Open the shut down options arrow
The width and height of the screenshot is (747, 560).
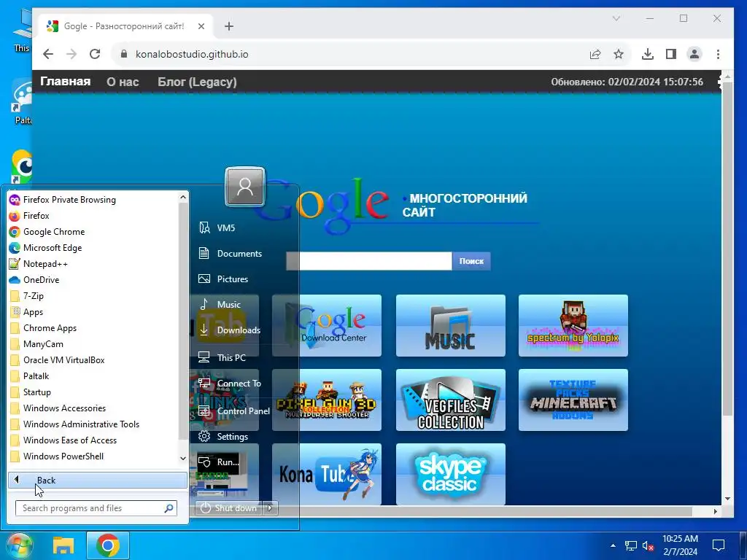[271, 508]
